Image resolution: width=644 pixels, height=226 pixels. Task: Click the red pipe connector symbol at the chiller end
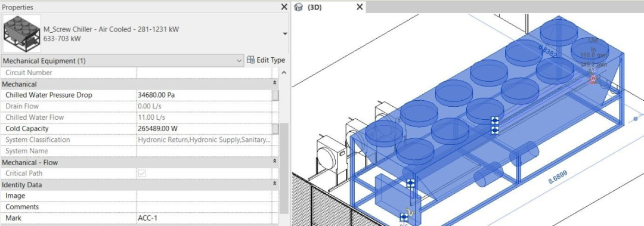click(593, 79)
